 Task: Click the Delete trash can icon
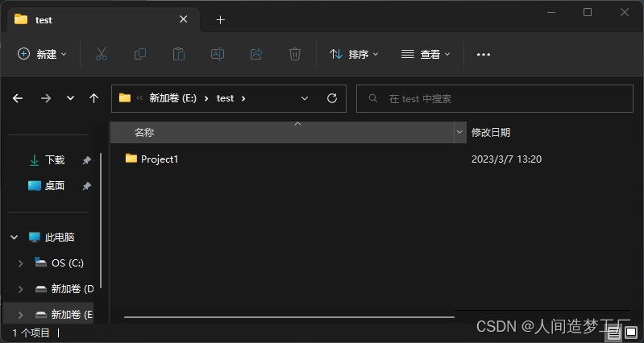click(295, 54)
